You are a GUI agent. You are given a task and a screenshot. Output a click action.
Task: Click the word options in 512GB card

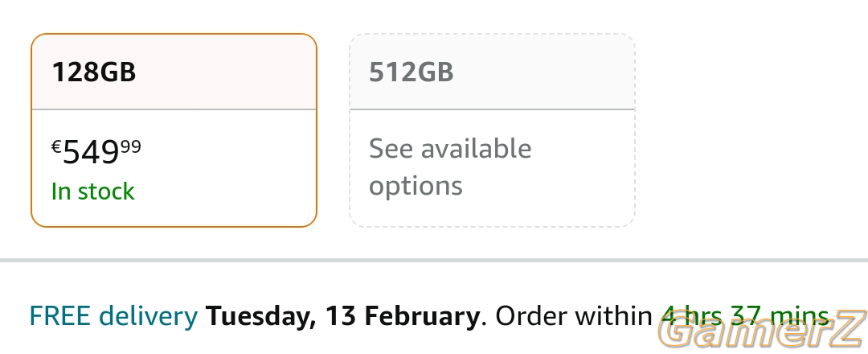click(x=416, y=186)
